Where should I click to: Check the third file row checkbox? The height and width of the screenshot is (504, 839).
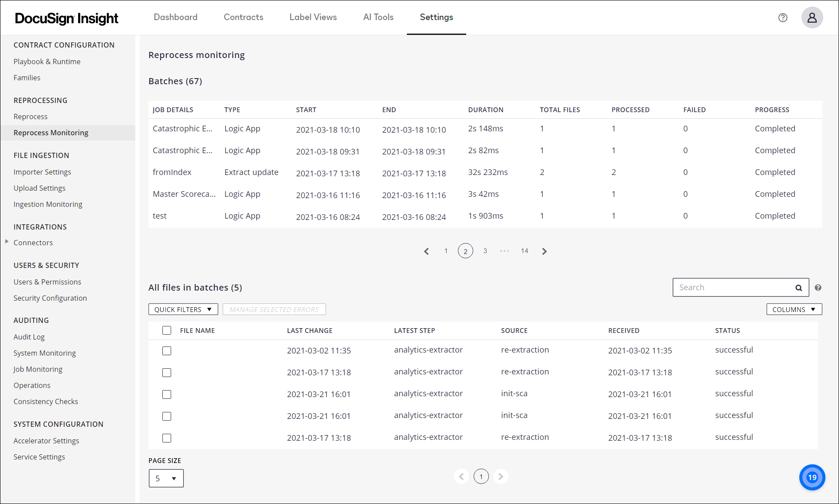click(x=167, y=394)
